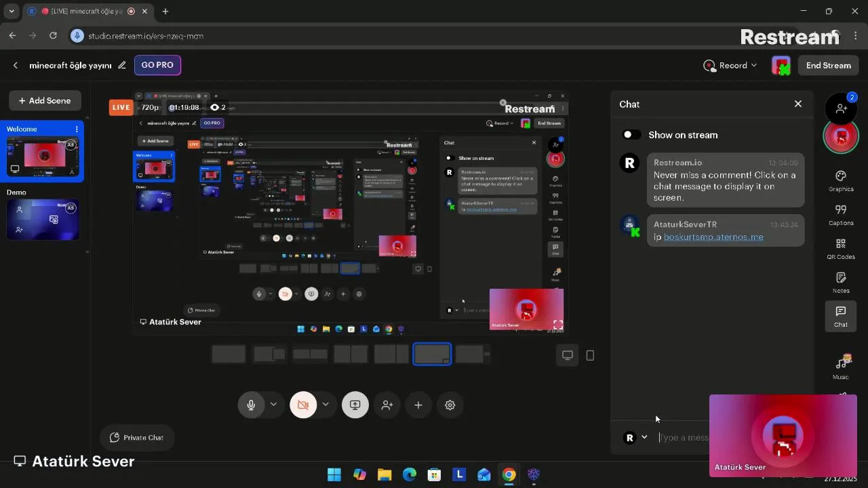Image resolution: width=868 pixels, height=488 pixels.
Task: Click Atatürk Sever webcam overlay bottom right
Action: (x=783, y=435)
